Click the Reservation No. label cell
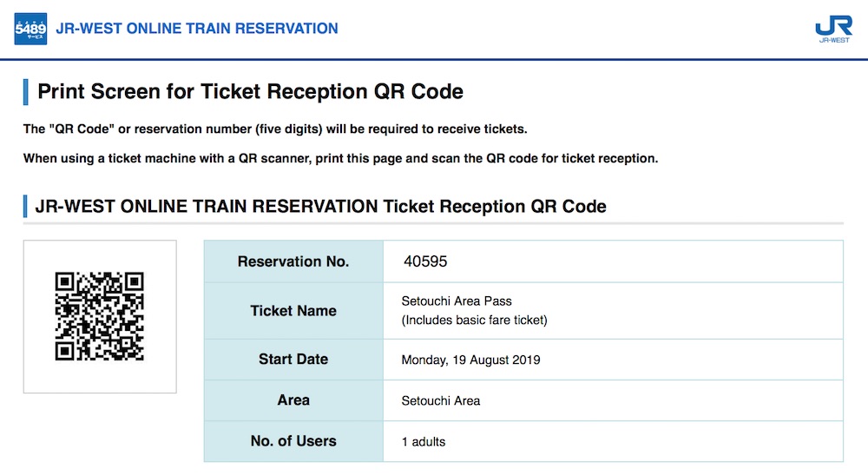 pyautogui.click(x=293, y=261)
